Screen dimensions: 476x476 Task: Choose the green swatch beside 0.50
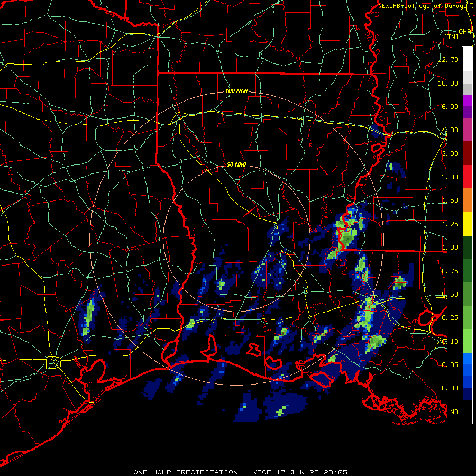tap(467, 294)
